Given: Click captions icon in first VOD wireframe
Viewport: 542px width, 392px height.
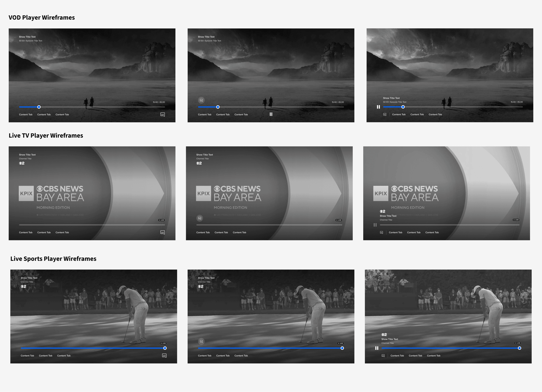Looking at the screenshot, I should [x=162, y=115].
